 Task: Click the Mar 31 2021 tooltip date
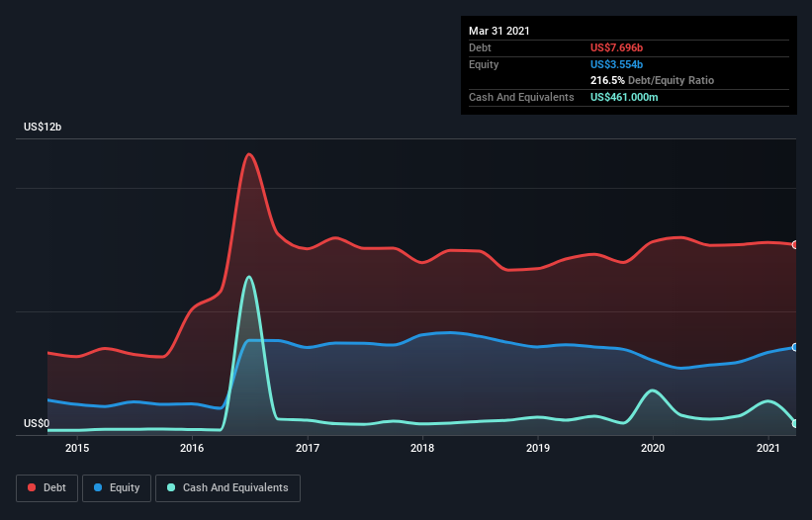(x=499, y=31)
